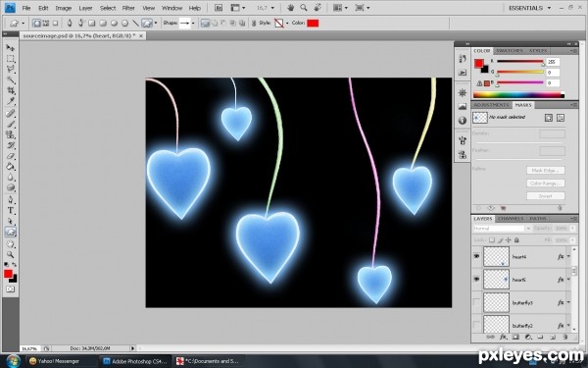Choose the Rectangle shape in options bar
The height and width of the screenshot is (368, 588).
[x=92, y=24]
